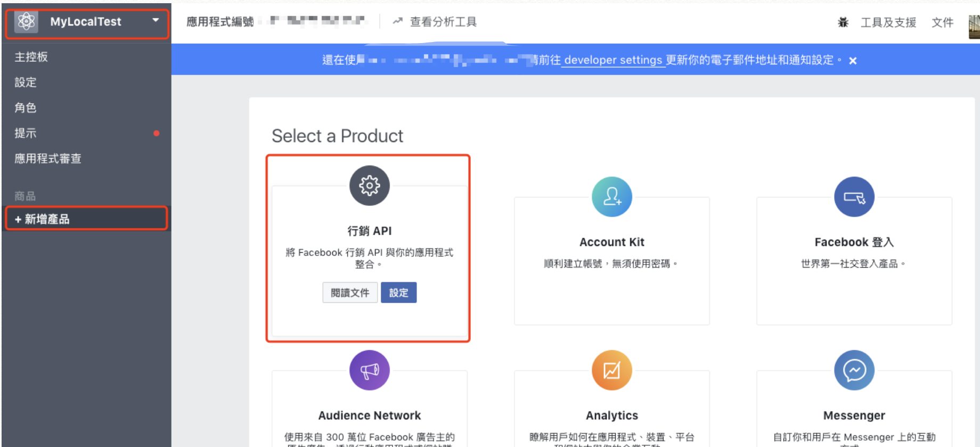Click the Analytics chart icon
The image size is (980, 447).
612,370
